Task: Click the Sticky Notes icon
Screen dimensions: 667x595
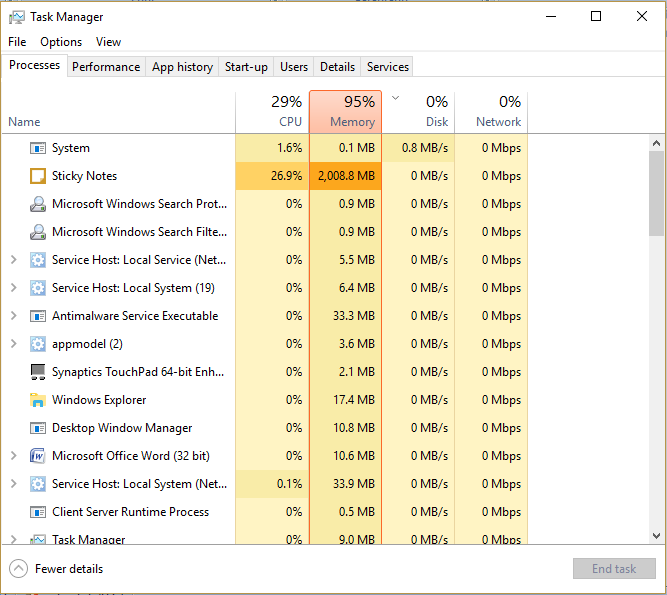Action: tap(38, 176)
